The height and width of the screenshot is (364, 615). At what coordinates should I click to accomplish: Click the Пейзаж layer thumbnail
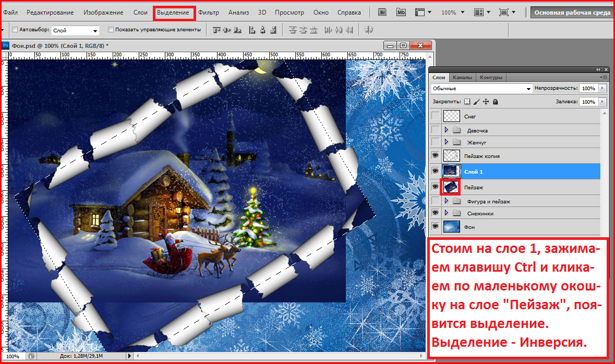451,187
